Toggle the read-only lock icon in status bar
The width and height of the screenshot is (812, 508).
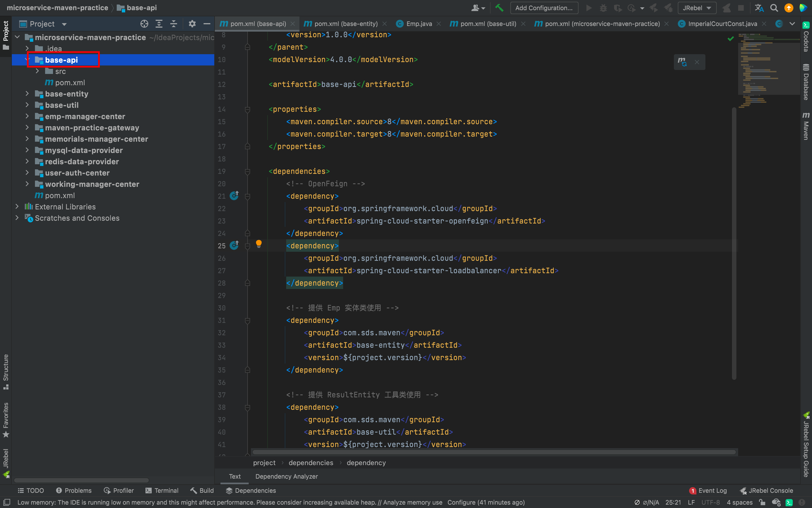[762, 502]
